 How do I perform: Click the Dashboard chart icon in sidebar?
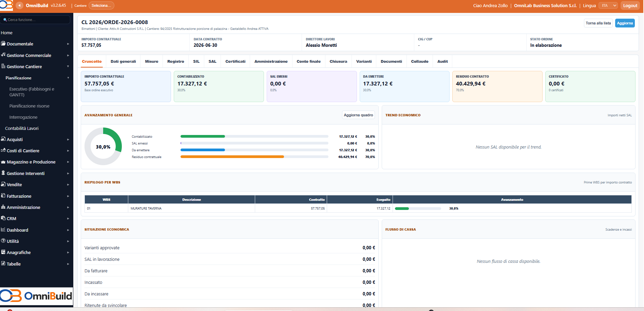(3, 230)
